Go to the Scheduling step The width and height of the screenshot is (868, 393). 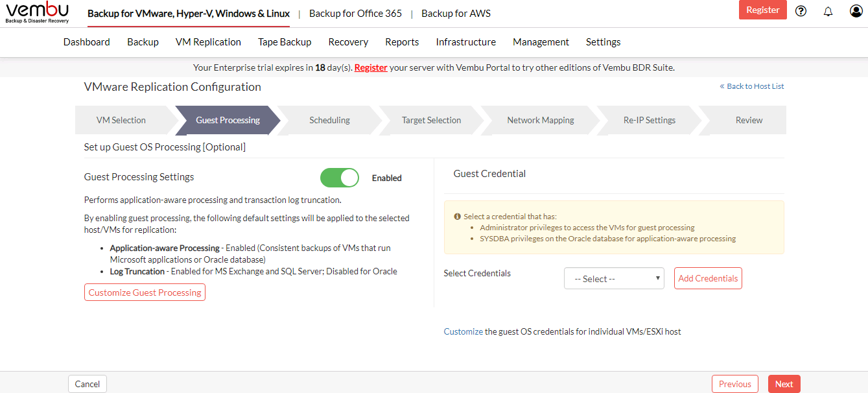click(329, 120)
